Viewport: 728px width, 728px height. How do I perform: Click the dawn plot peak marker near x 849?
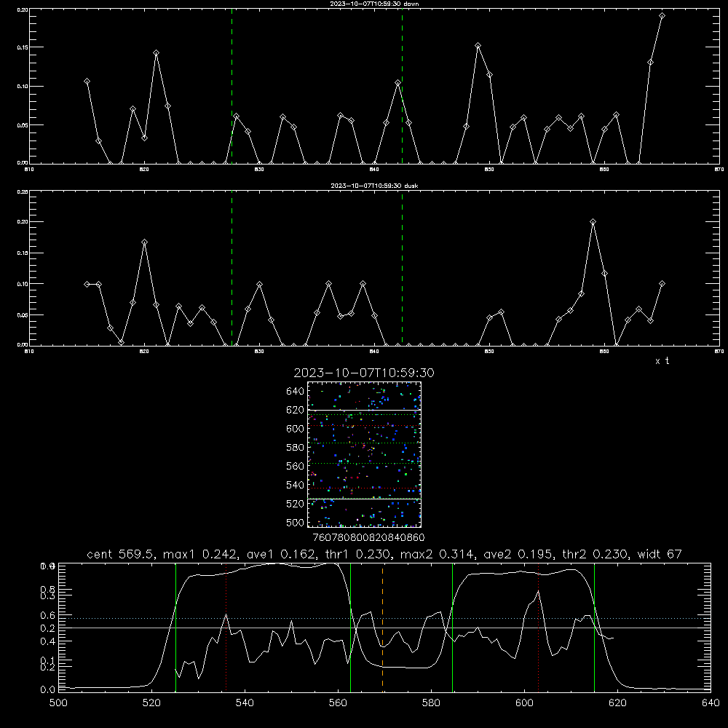coord(478,45)
